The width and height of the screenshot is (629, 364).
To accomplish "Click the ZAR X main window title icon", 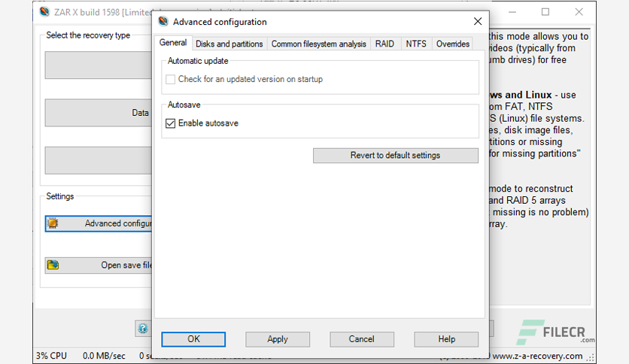I will [44, 12].
